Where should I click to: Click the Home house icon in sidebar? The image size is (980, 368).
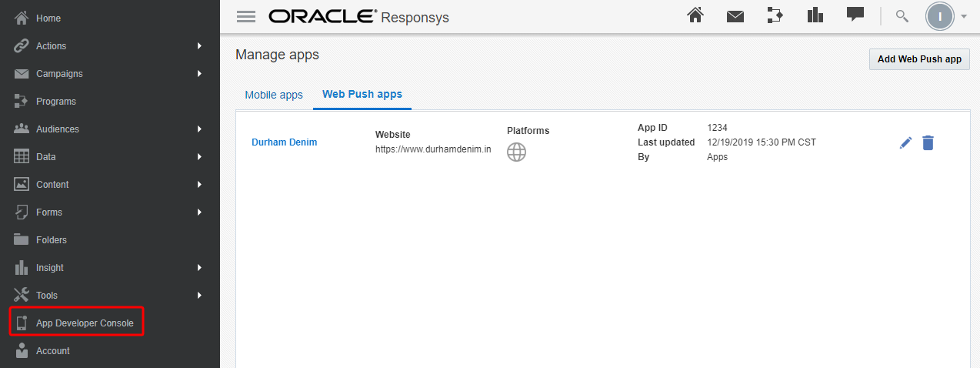(x=22, y=18)
